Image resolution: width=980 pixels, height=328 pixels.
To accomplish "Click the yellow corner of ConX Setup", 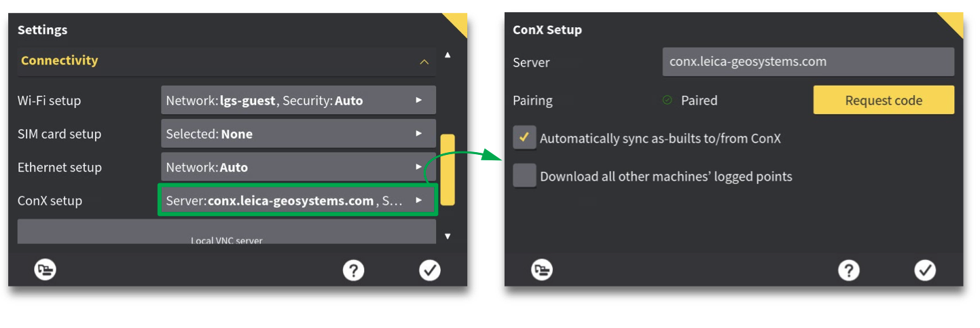I will (x=954, y=22).
